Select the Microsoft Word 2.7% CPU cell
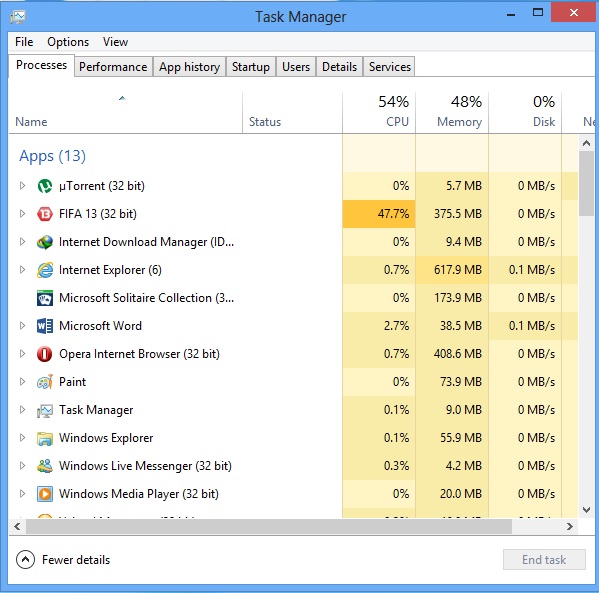 coord(379,326)
